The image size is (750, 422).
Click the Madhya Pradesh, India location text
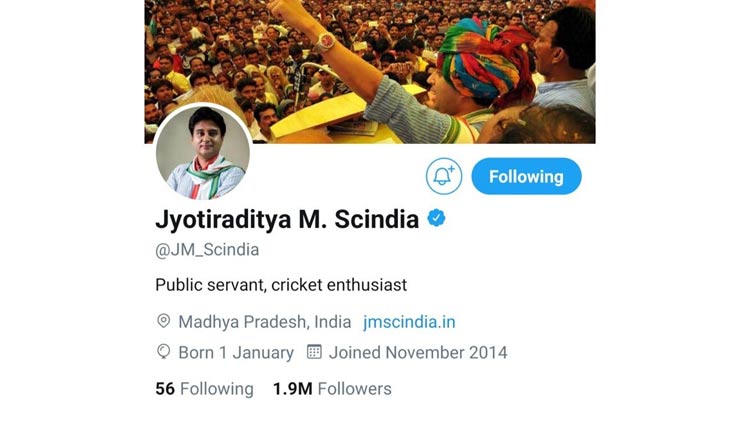coord(265,322)
